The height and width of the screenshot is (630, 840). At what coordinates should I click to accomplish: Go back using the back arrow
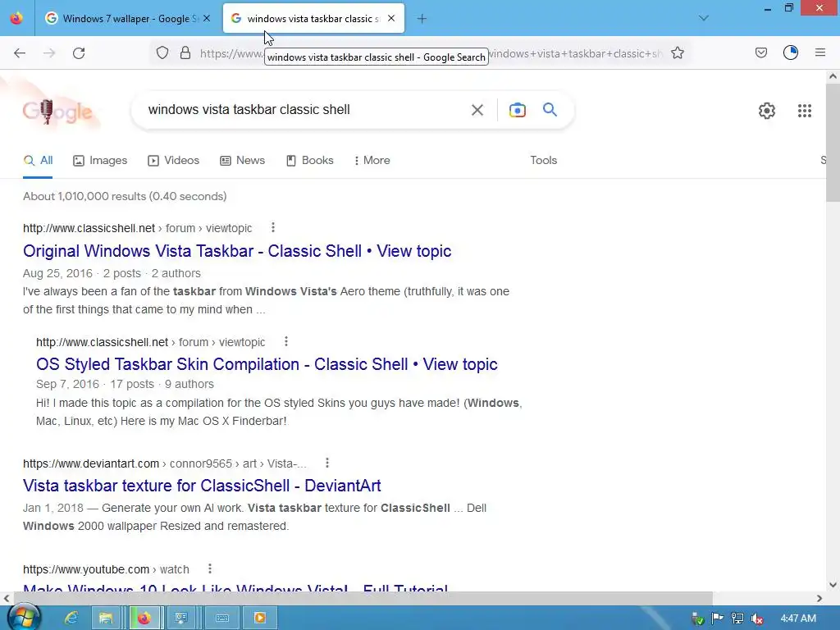click(x=20, y=53)
